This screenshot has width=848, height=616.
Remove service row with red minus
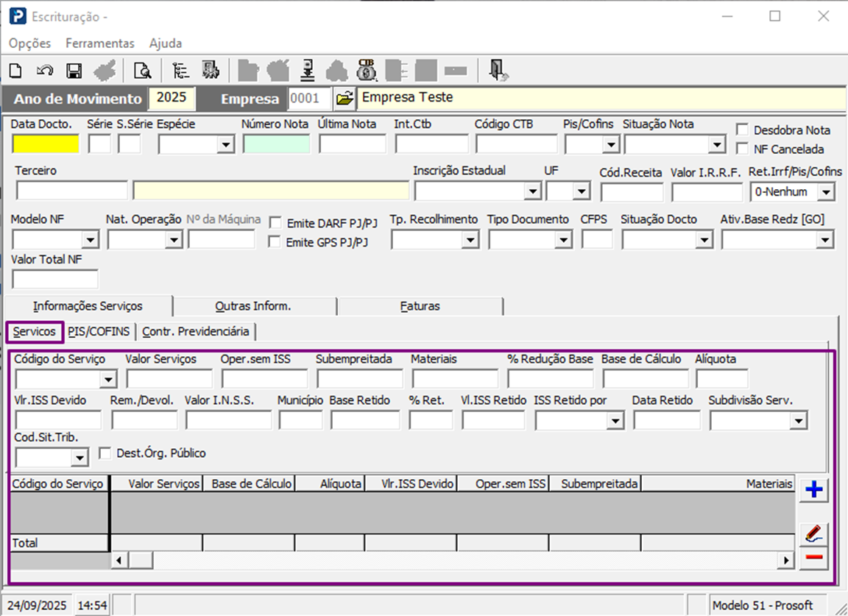coord(813,558)
